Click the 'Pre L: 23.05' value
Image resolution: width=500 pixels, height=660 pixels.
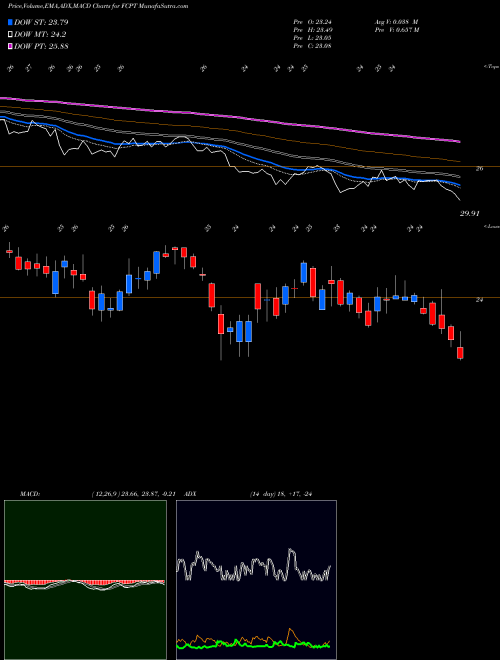tap(312, 38)
